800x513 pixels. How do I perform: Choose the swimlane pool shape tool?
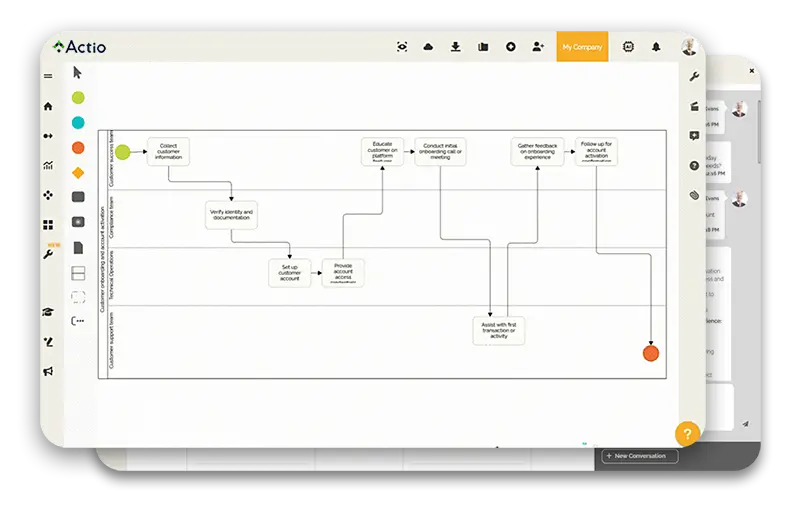(x=78, y=272)
